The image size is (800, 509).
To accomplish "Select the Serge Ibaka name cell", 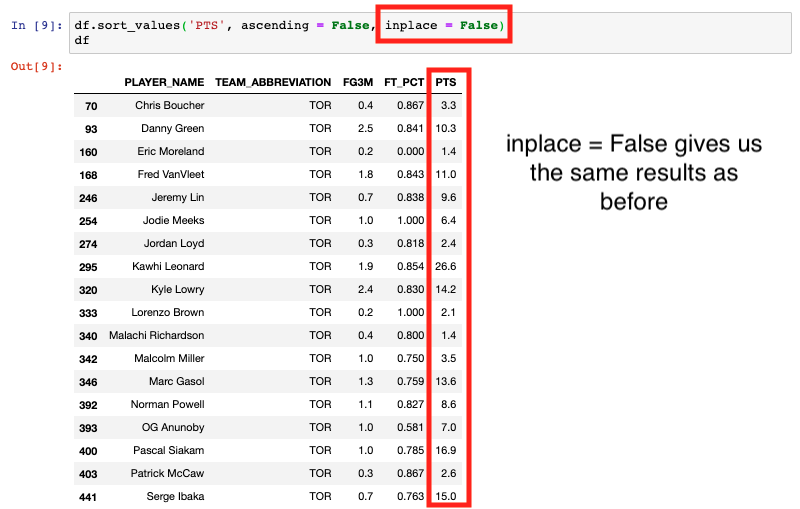I will click(x=175, y=496).
